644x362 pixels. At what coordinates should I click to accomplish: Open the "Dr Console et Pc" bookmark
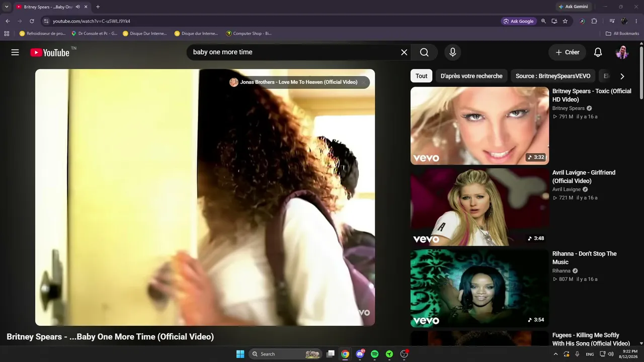(94, 34)
